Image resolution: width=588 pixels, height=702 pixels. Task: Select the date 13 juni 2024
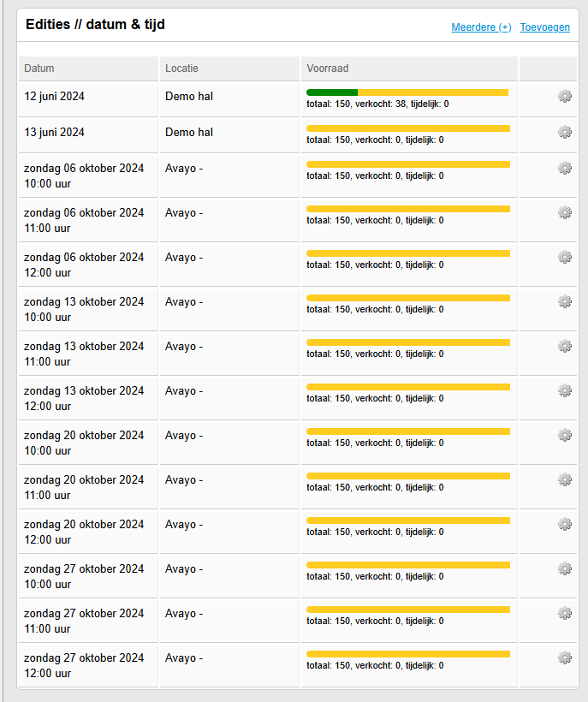(x=54, y=132)
